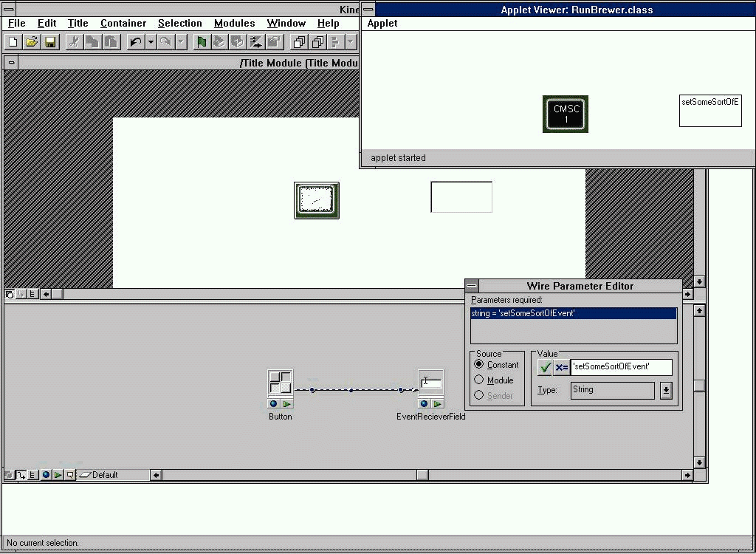Open the Undo history dropdown arrow
The width and height of the screenshot is (756, 554).
151,42
